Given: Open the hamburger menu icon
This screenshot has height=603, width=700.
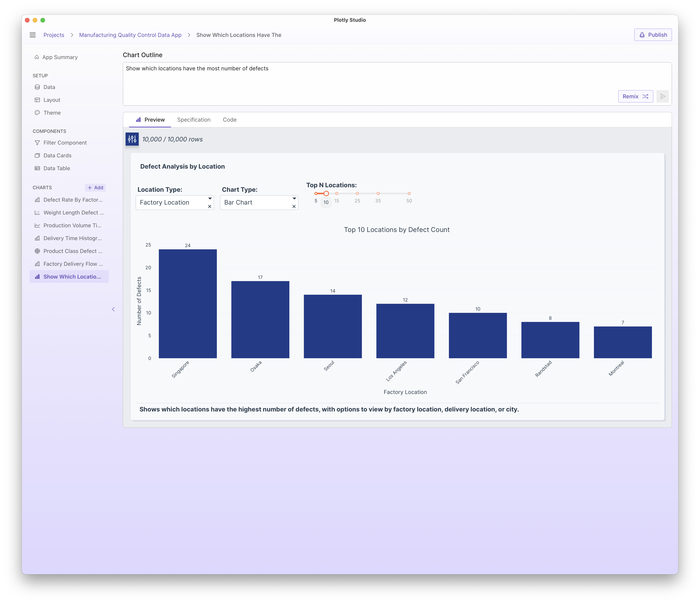Looking at the screenshot, I should [32, 35].
